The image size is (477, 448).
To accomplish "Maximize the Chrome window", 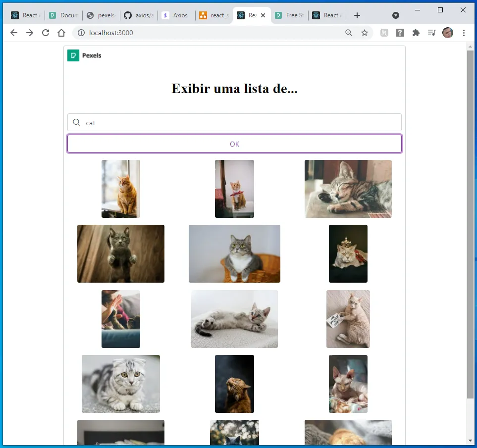I will click(x=440, y=10).
